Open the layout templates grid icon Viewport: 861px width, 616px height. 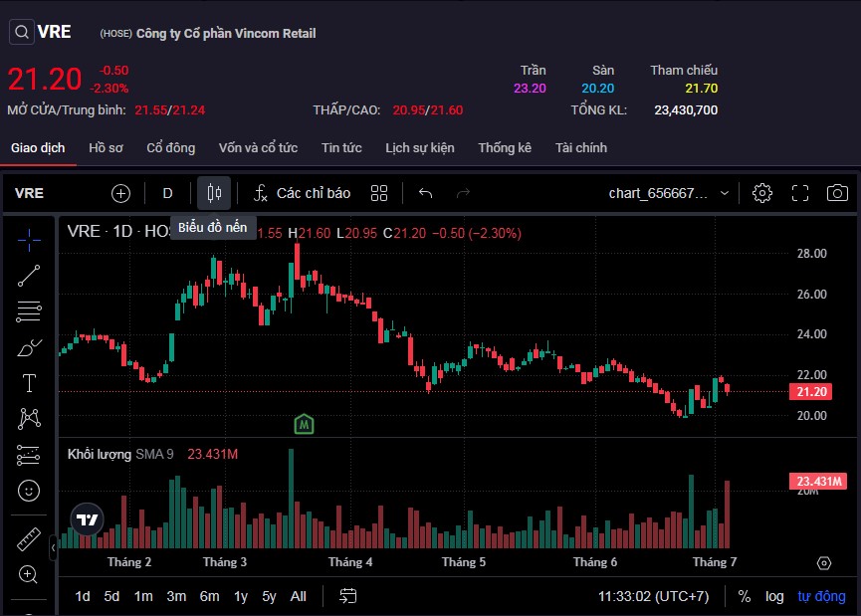pyautogui.click(x=379, y=193)
